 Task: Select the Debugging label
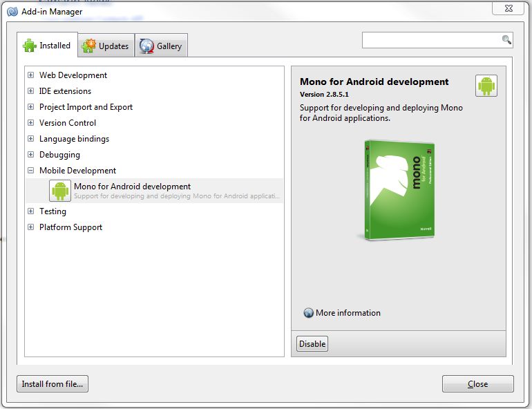pyautogui.click(x=59, y=155)
